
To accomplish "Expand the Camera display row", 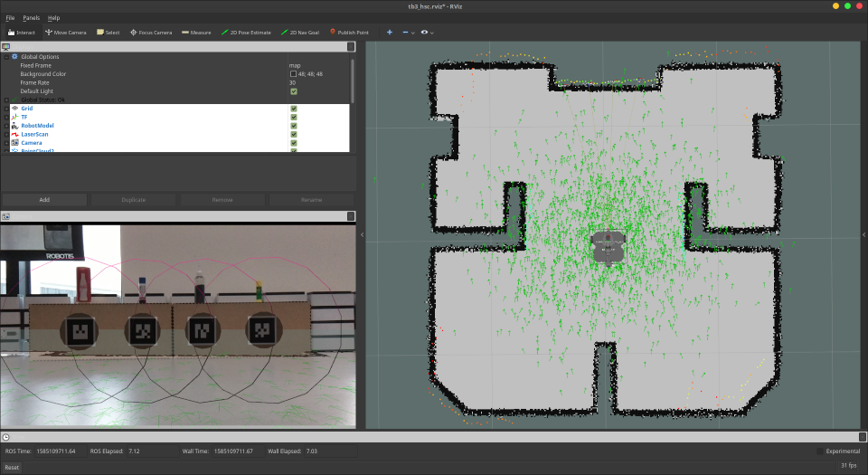I will click(6, 143).
